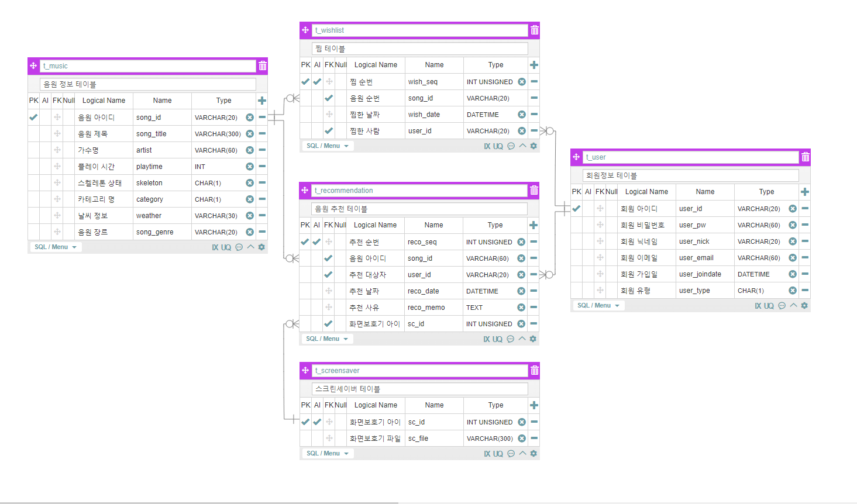Add a new column to t_recommendation table
The height and width of the screenshot is (504, 857).
coord(534,225)
